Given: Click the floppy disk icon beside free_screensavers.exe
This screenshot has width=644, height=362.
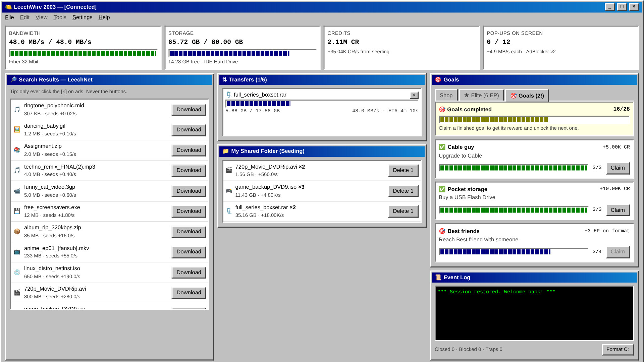Looking at the screenshot, I should click(x=17, y=211).
